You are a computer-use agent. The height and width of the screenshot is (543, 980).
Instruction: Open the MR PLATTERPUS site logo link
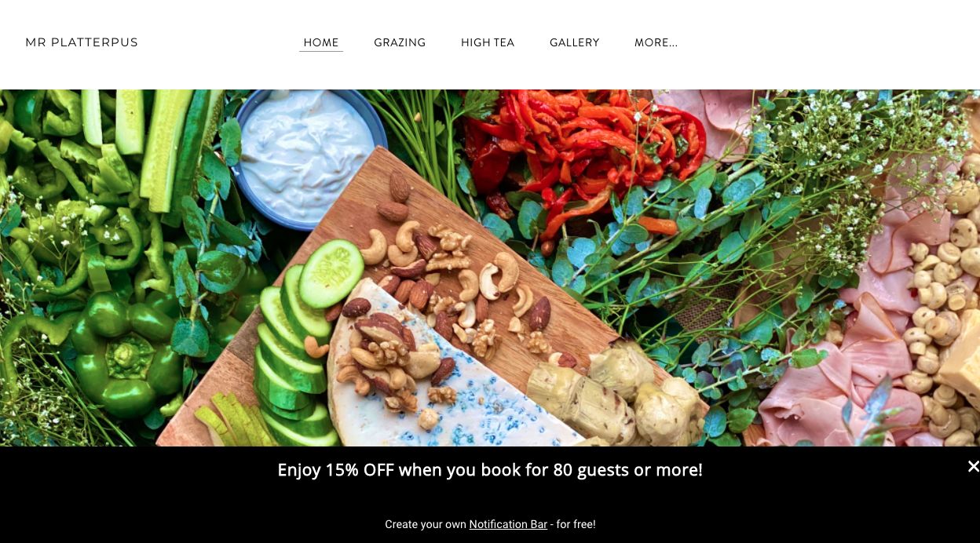pos(82,42)
